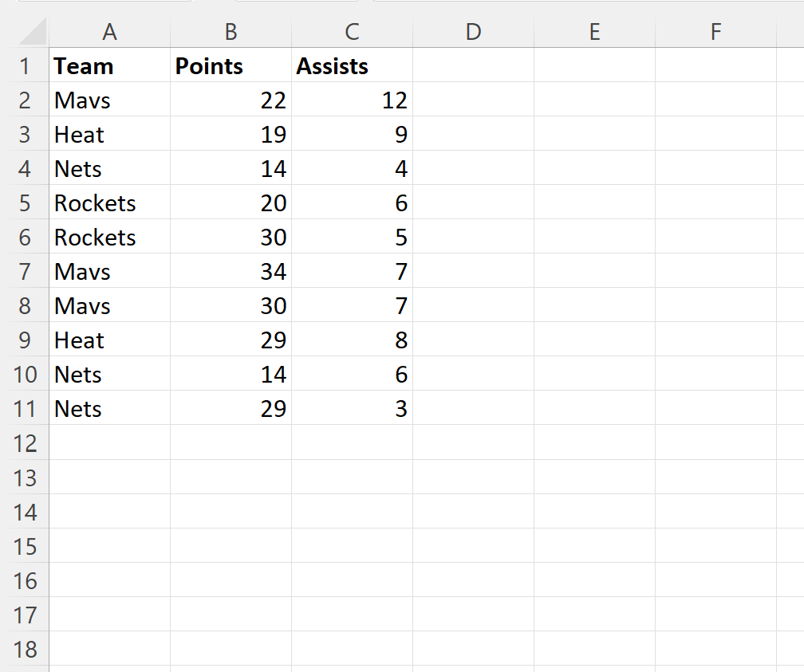This screenshot has width=804, height=672.
Task: Select the cell with value 12 under Assists
Action: 352,100
